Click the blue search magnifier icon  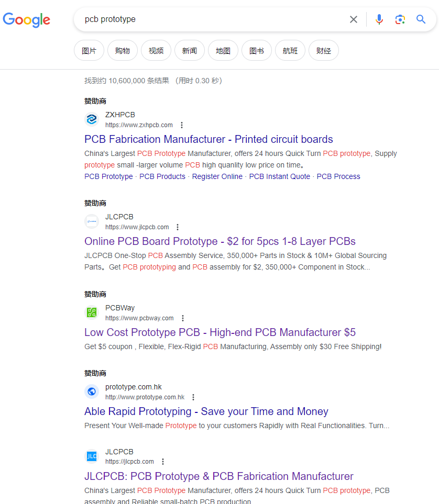[x=421, y=19]
